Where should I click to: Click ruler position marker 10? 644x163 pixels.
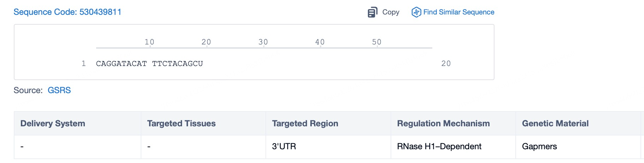click(x=149, y=42)
